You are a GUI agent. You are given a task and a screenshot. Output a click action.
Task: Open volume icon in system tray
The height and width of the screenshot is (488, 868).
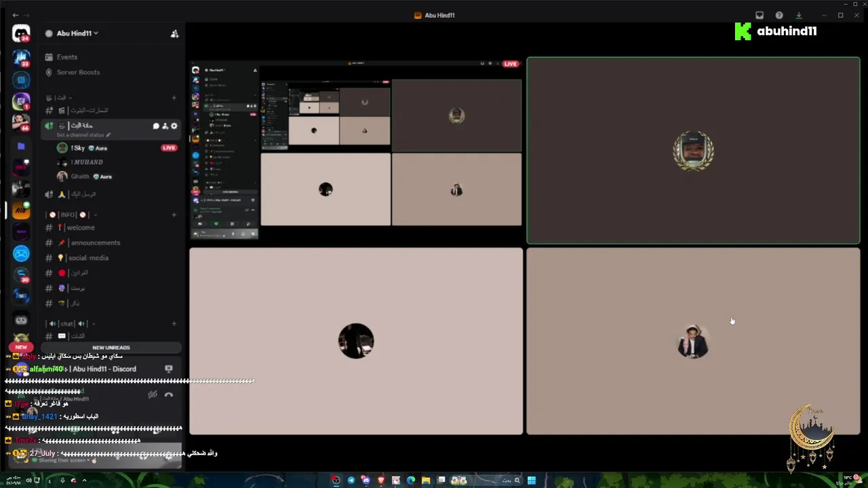click(28, 481)
